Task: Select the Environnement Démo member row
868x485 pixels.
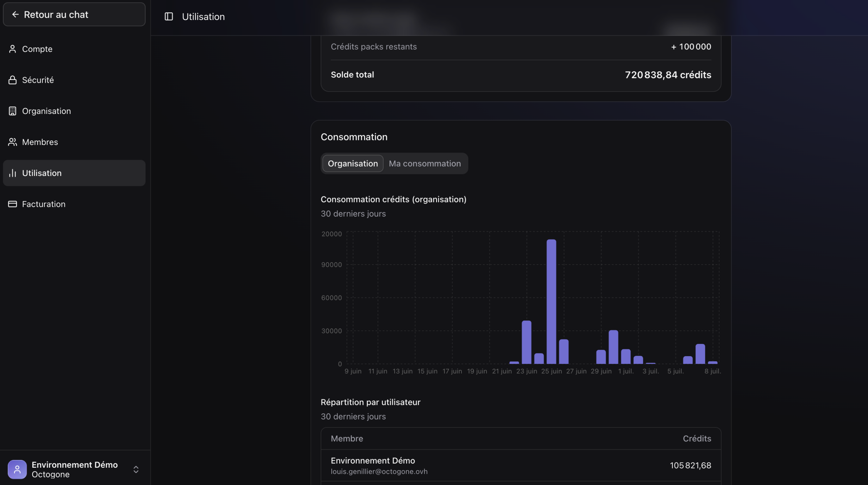Action: (x=521, y=465)
